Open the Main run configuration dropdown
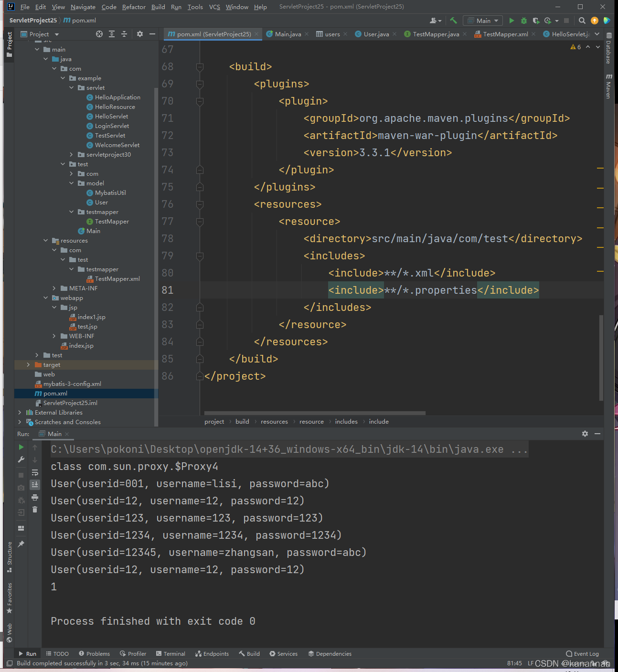Viewport: 618px width, 672px height. click(x=482, y=21)
